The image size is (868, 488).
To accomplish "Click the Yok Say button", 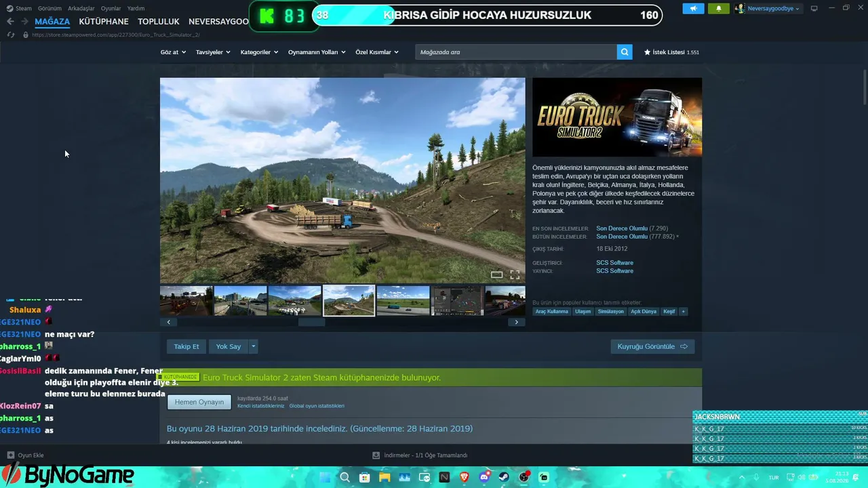I will (229, 346).
